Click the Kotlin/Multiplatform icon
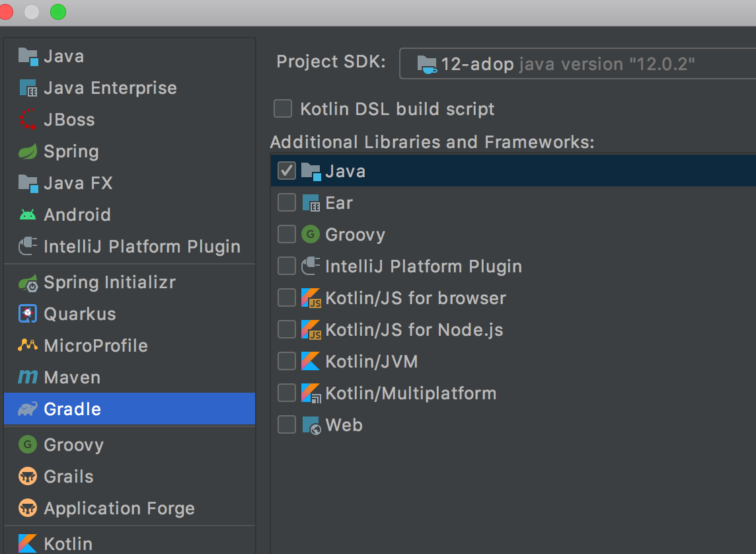Viewport: 756px width, 554px height. pyautogui.click(x=311, y=393)
